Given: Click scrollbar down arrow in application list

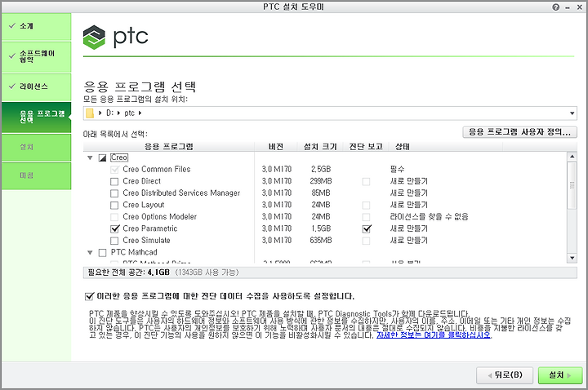Looking at the screenshot, I should click(572, 258).
